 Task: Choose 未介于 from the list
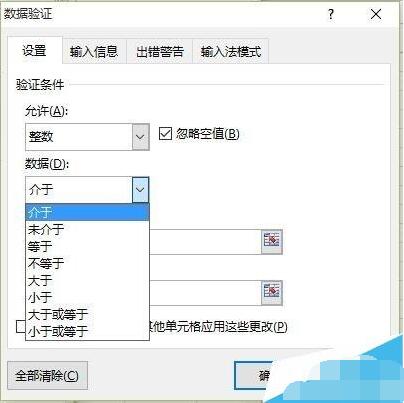coord(87,229)
